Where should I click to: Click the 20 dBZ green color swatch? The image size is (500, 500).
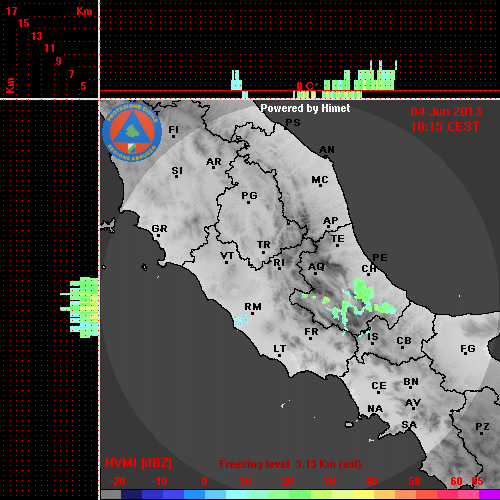[x=279, y=494]
